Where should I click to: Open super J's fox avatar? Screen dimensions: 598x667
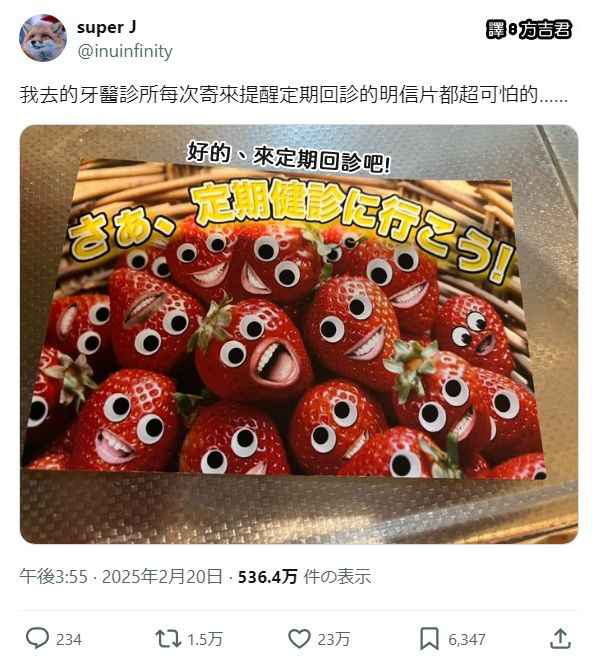43,38
